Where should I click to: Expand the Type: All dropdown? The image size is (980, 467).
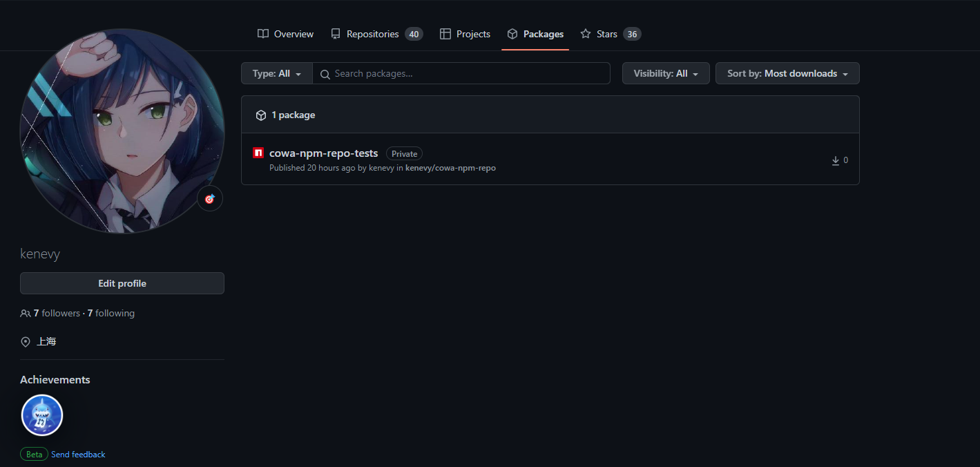(276, 73)
